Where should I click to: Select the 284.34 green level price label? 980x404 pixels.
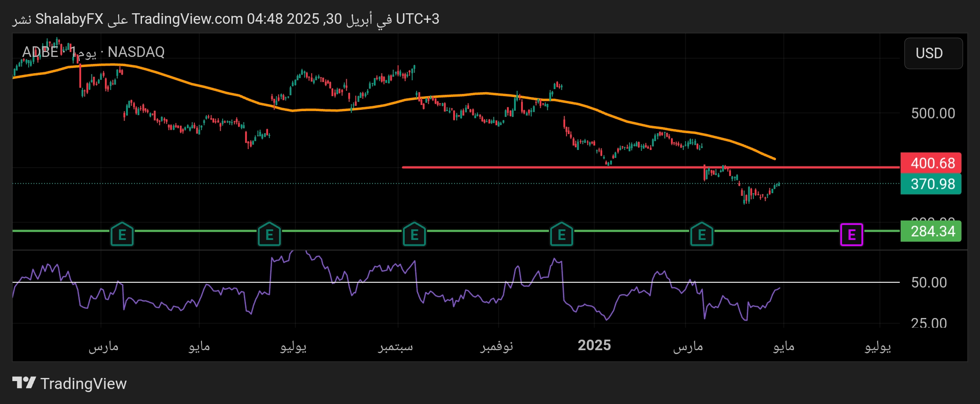[x=931, y=231]
